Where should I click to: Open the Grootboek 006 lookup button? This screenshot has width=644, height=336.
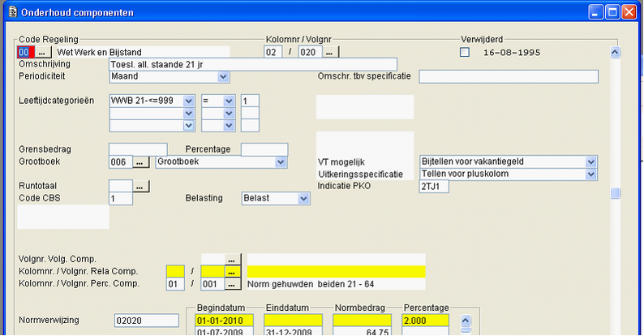[141, 162]
